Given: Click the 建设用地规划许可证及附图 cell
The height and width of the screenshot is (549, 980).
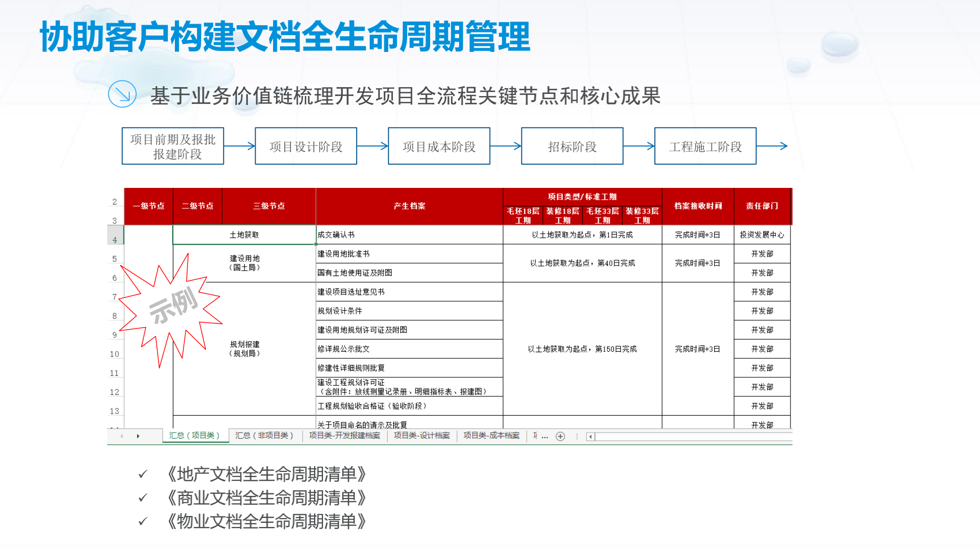Looking at the screenshot, I should coord(410,330).
